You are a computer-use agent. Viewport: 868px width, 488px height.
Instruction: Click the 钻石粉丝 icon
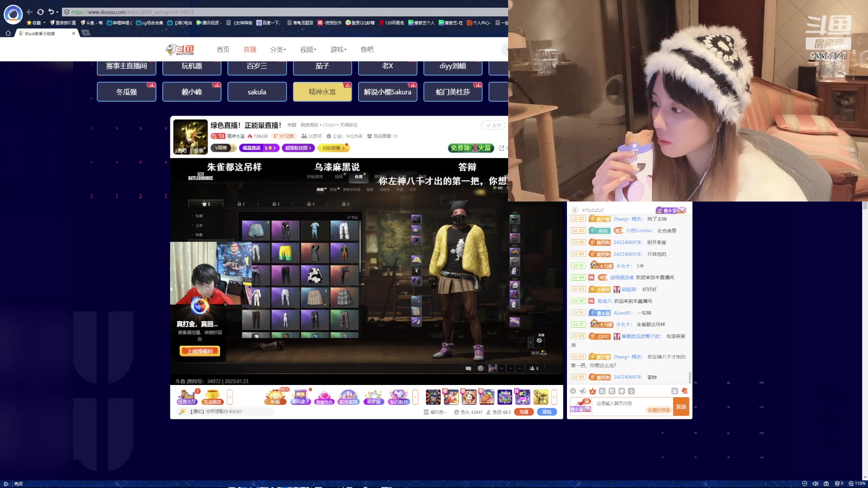[399, 397]
